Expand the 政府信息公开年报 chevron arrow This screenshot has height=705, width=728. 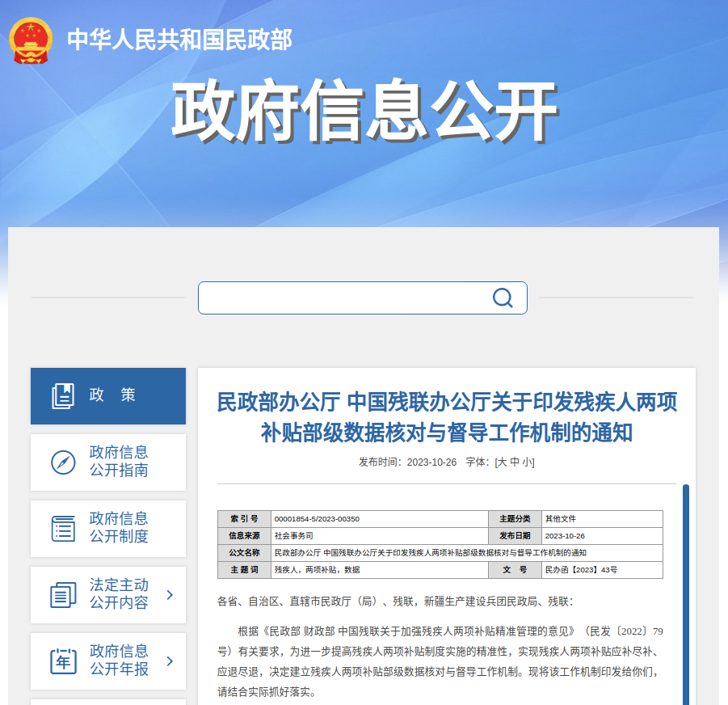[170, 661]
